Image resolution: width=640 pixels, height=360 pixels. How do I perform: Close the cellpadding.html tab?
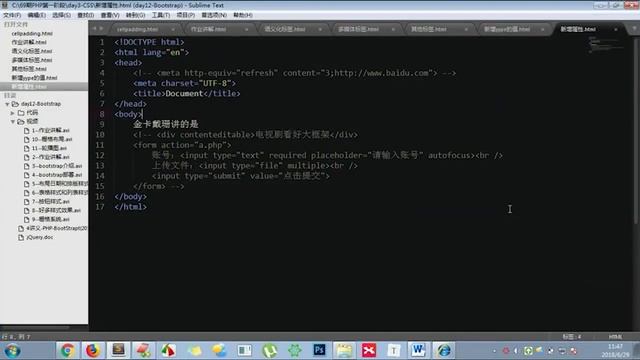click(173, 29)
